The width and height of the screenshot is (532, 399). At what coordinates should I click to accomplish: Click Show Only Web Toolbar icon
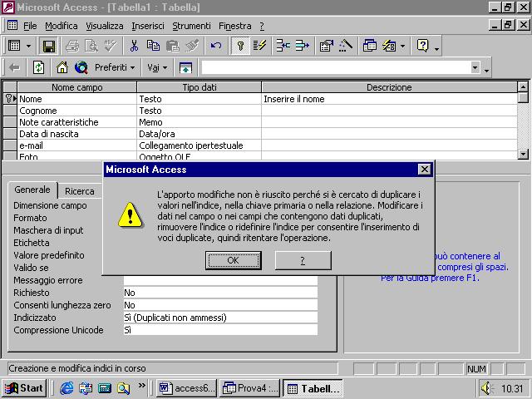tap(185, 67)
